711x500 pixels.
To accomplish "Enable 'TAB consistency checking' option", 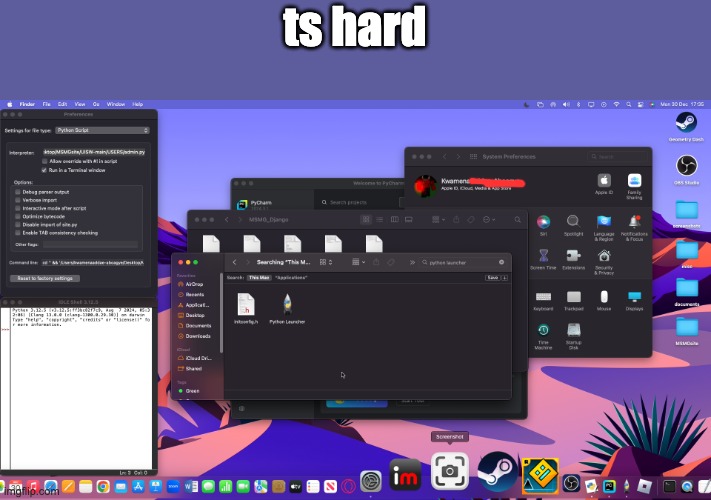I will pyautogui.click(x=18, y=233).
